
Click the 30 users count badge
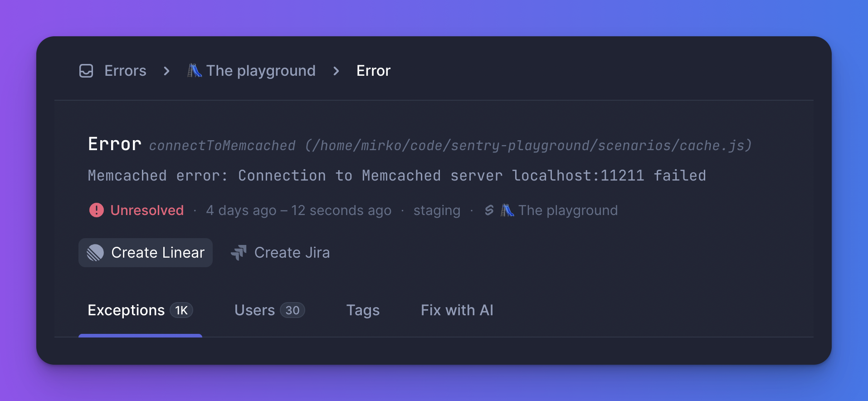click(293, 310)
